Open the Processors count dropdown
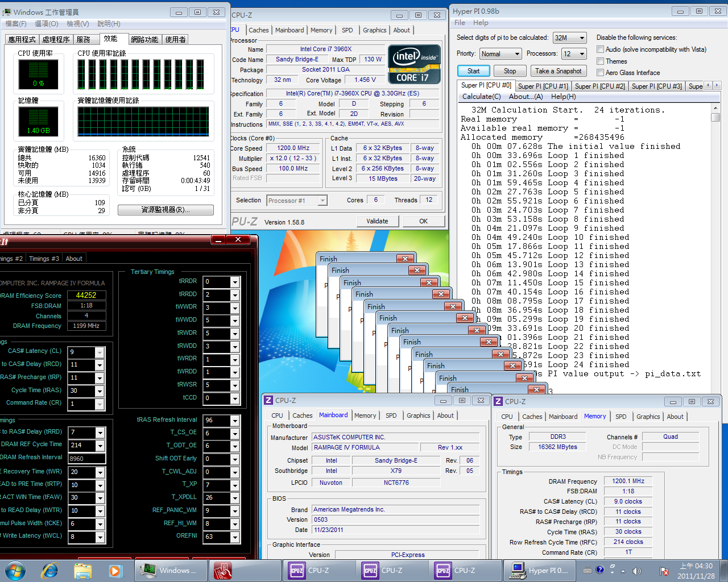The width and height of the screenshot is (728, 582). (x=574, y=54)
